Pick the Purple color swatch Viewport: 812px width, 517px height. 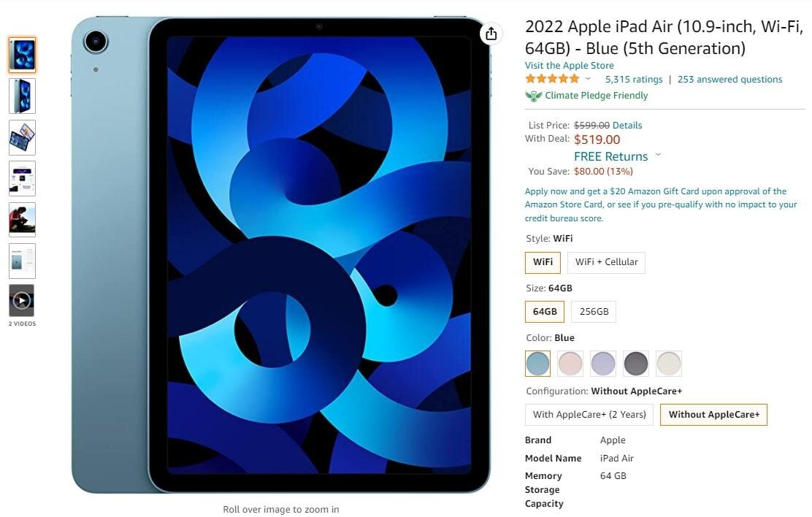pos(602,364)
